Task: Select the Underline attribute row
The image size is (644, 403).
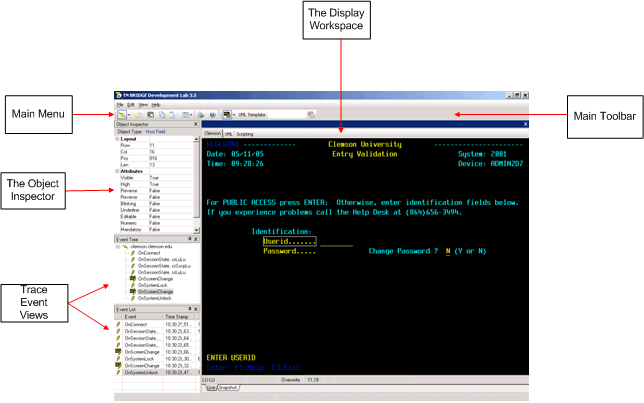Action: (x=156, y=210)
